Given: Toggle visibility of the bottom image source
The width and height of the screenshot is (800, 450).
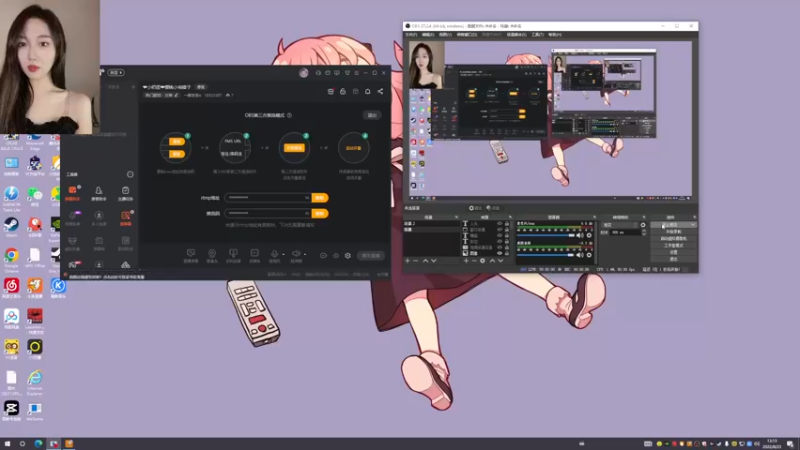Looking at the screenshot, I should click(x=499, y=253).
